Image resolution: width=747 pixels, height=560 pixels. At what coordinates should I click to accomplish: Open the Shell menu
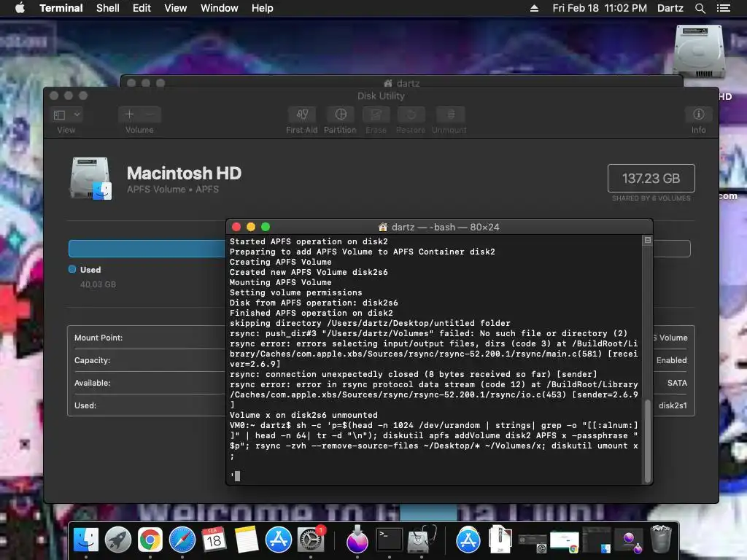pos(108,8)
